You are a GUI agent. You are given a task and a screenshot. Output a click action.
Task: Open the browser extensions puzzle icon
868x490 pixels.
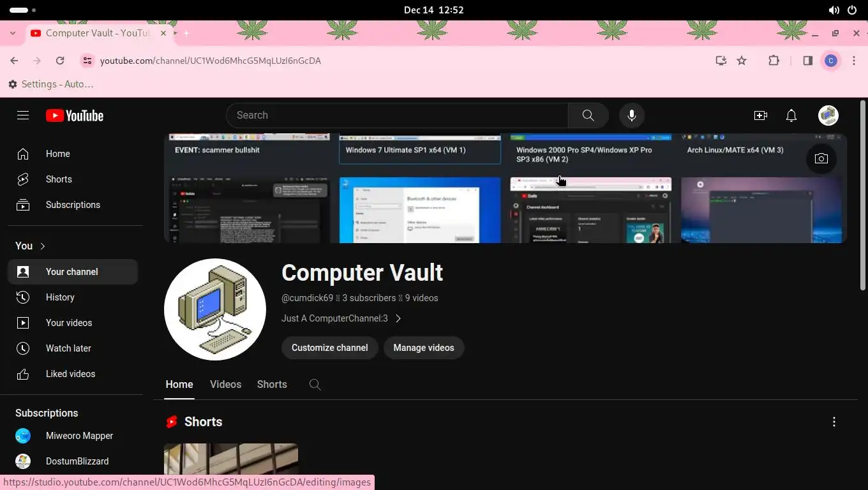tap(774, 61)
